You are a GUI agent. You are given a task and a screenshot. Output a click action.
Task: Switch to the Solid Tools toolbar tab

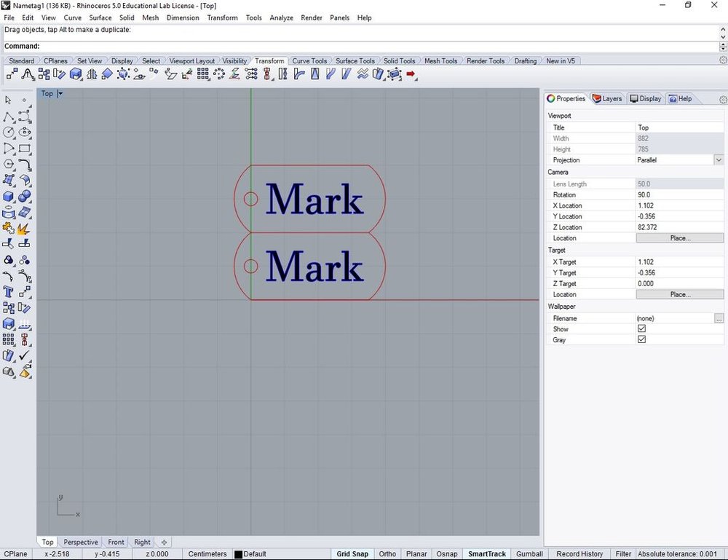[x=399, y=61]
